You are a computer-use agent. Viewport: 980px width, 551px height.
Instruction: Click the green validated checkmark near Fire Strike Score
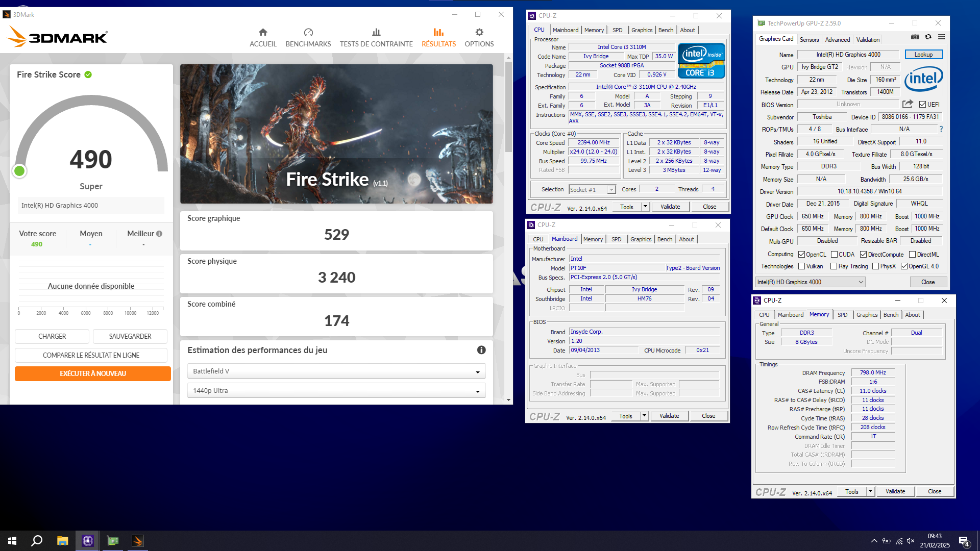[88, 74]
